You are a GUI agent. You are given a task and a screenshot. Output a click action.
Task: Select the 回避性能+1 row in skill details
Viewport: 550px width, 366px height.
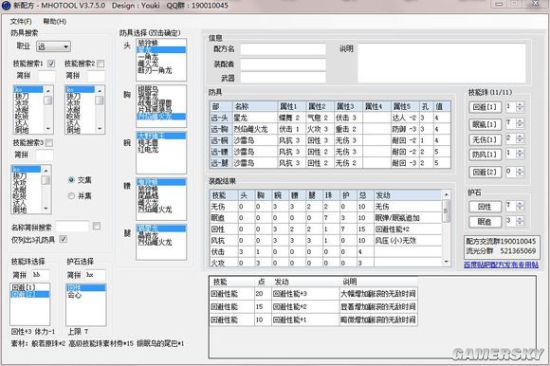[x=313, y=320]
